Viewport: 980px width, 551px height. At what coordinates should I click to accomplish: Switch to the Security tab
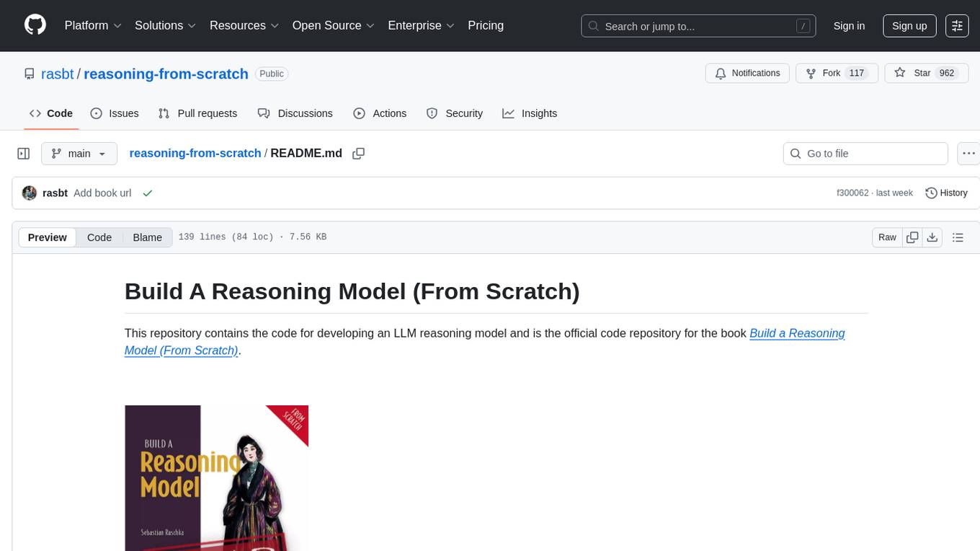(455, 113)
